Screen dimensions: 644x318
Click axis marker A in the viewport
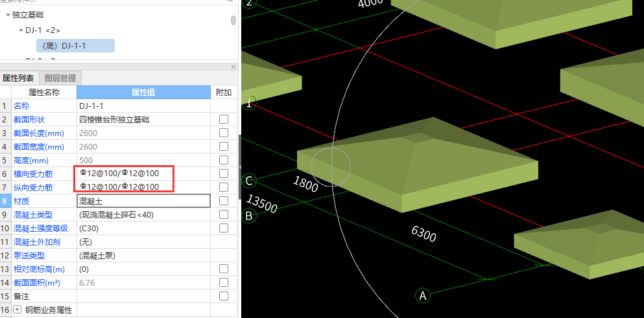[x=423, y=295]
